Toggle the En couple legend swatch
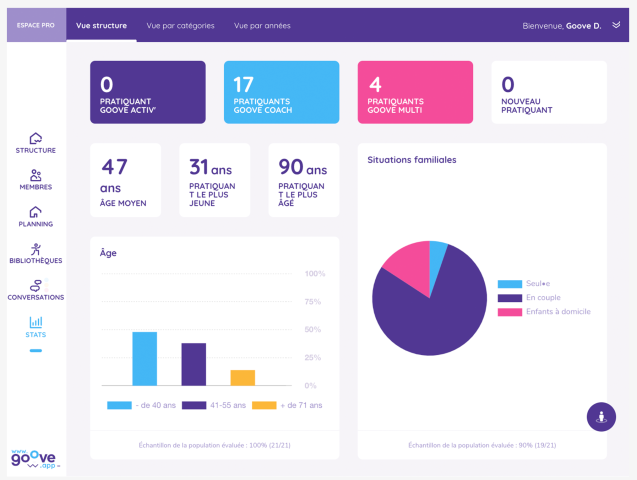Screen dimensions: 637x480 point(510,298)
